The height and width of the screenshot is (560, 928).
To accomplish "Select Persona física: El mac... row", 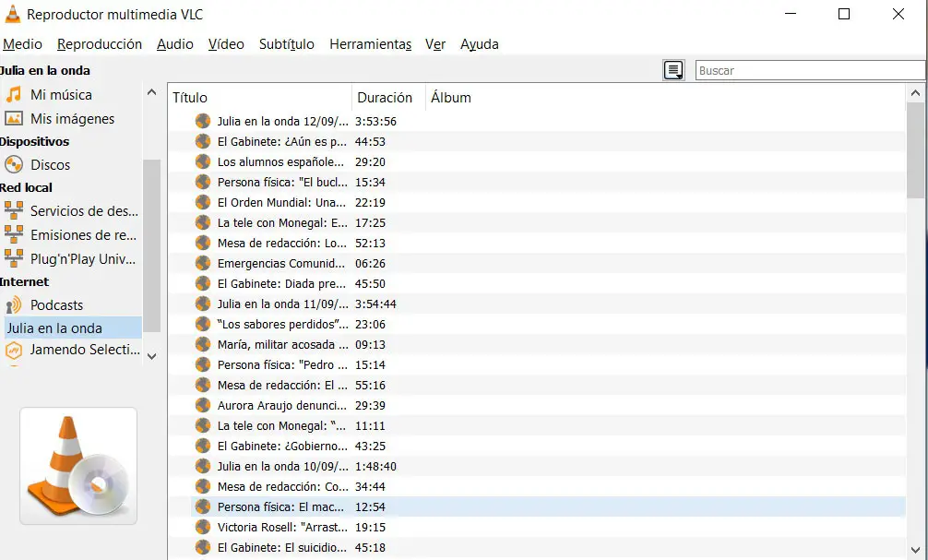I will [548, 506].
